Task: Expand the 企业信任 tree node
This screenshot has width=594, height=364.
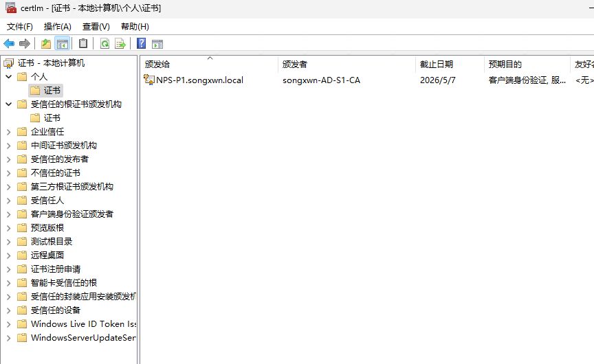Action: click(x=8, y=132)
